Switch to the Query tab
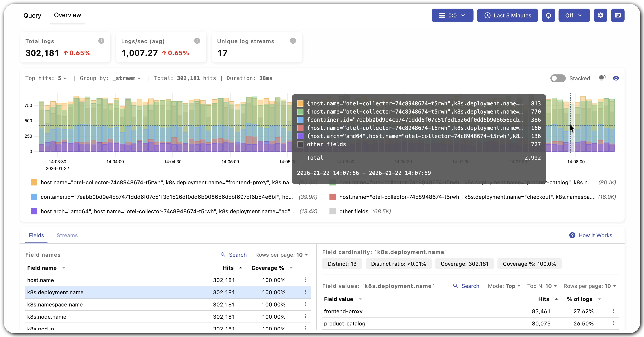Screen dimensions: 644x337 coord(32,16)
